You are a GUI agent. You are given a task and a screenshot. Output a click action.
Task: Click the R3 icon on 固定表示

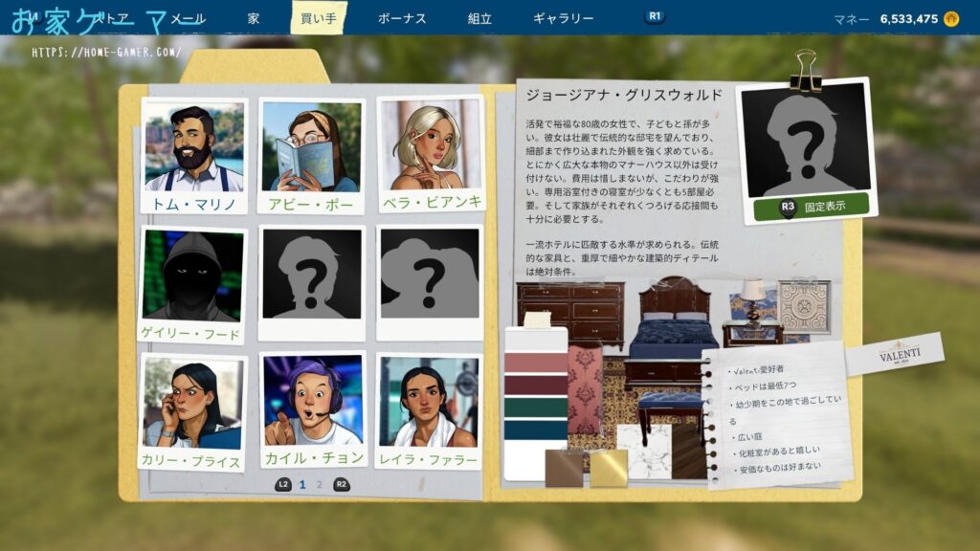[788, 207]
